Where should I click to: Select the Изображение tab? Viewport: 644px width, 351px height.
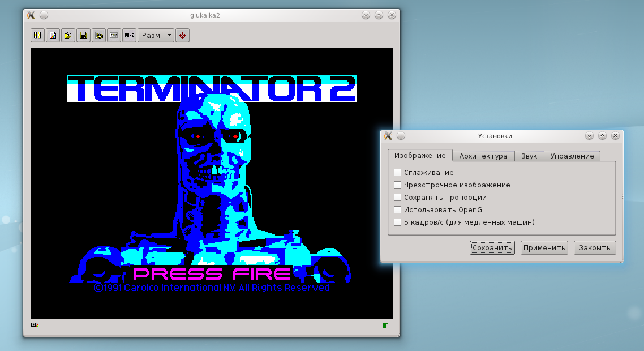pos(420,155)
